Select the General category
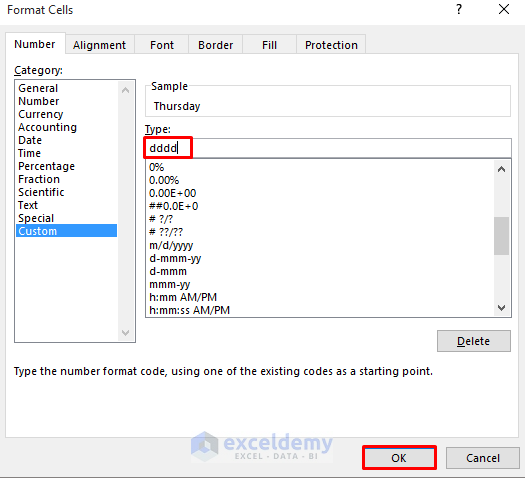This screenshot has width=525, height=478. [67, 88]
